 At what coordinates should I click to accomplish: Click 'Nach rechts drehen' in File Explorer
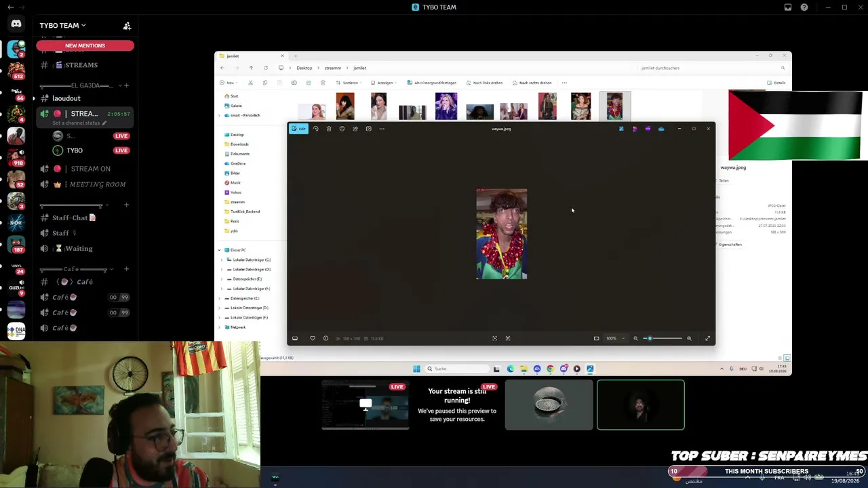point(532,83)
